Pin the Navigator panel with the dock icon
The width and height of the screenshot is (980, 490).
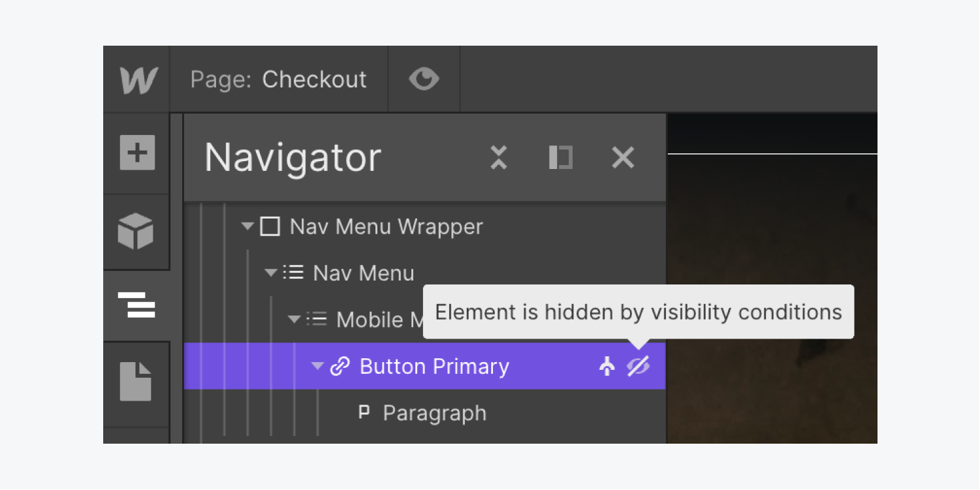[560, 157]
